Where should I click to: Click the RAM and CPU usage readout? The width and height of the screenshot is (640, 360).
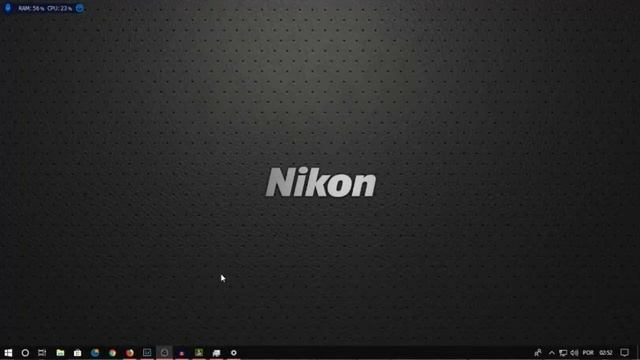[x=45, y=8]
